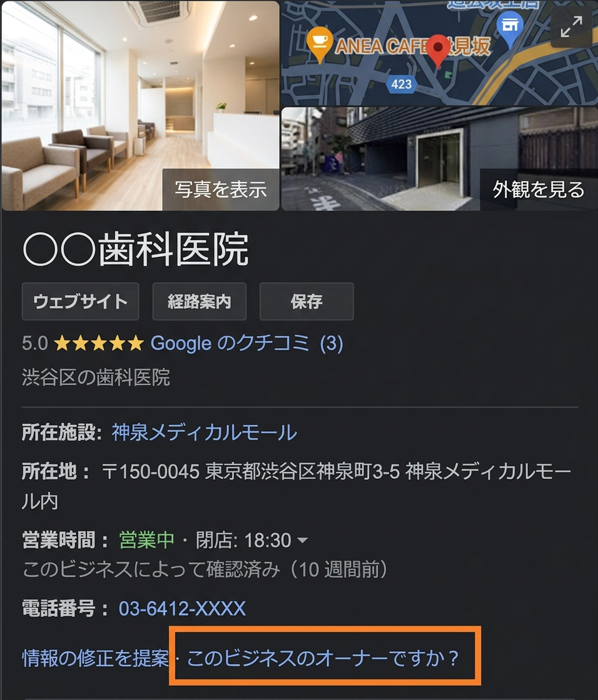Open the 神泉メディカルモール facility link
Screen dimensions: 598x700
[205, 432]
